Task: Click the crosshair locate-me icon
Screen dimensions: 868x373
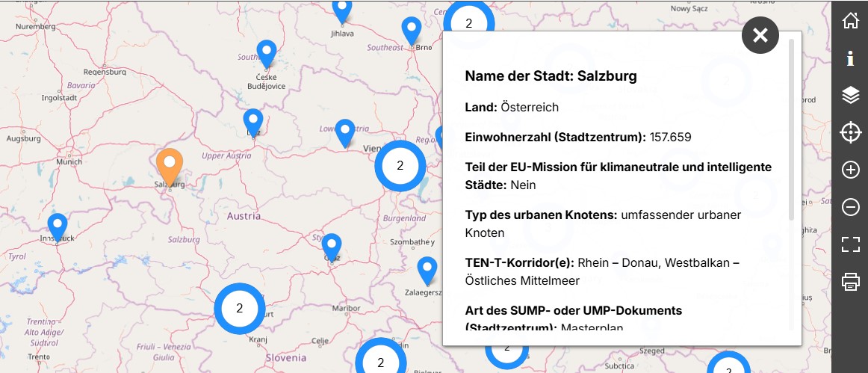Action: pyautogui.click(x=850, y=133)
